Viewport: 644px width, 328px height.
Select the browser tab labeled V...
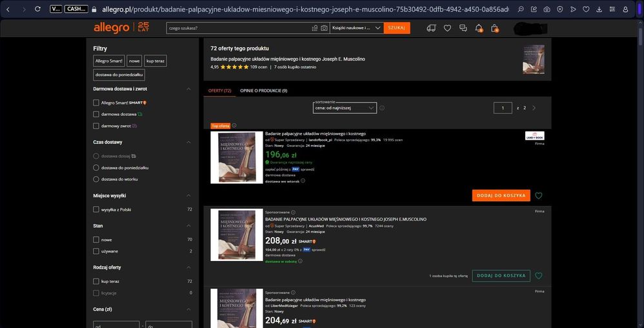56,9
